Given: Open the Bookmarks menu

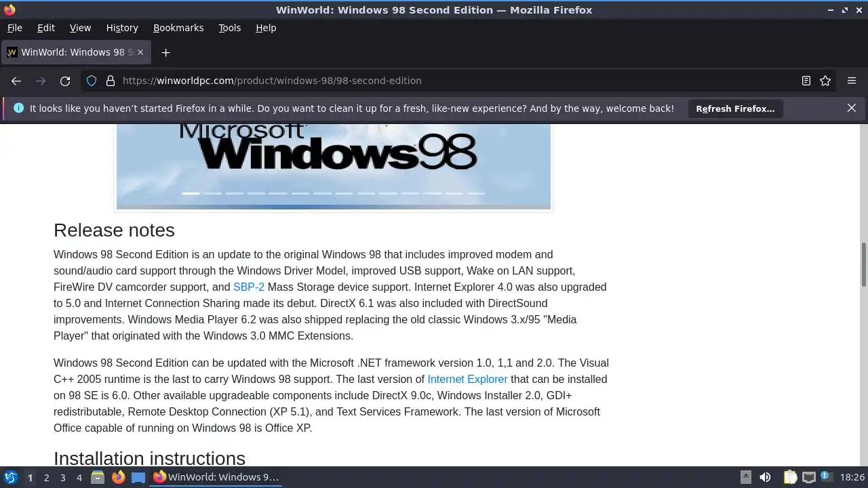Looking at the screenshot, I should pos(178,28).
